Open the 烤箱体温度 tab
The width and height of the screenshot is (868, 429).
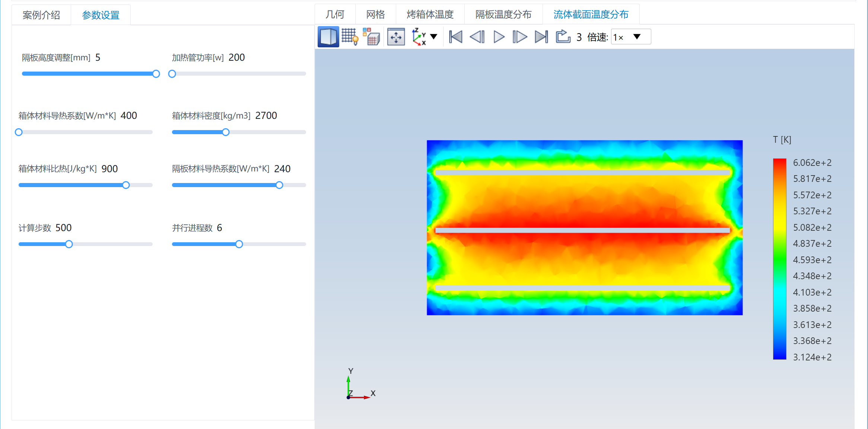[430, 15]
